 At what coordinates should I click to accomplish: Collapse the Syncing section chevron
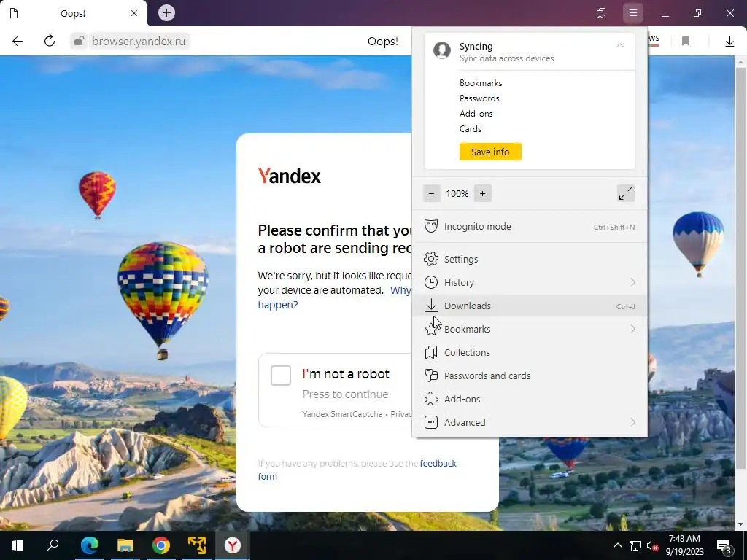(x=620, y=46)
